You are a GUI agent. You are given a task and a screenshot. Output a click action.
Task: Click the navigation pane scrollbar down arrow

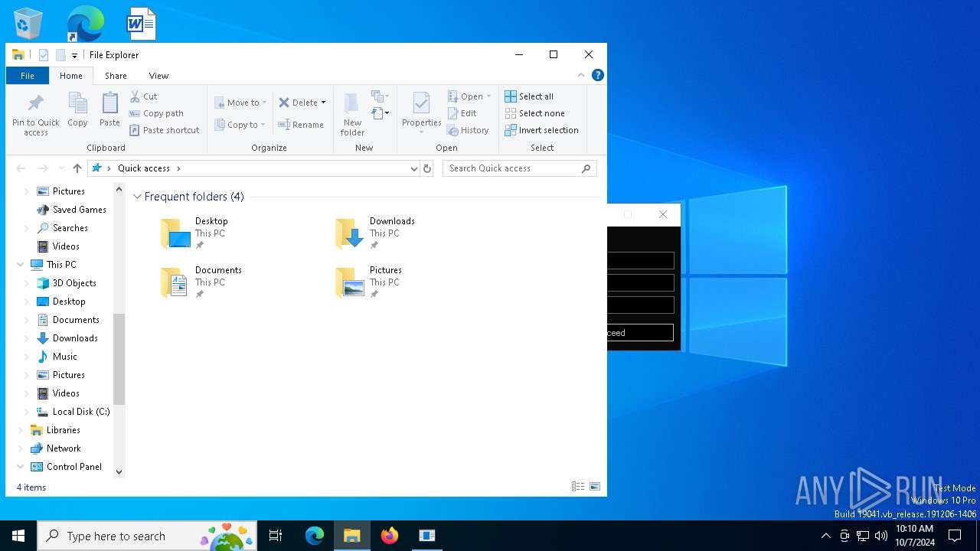pyautogui.click(x=119, y=472)
